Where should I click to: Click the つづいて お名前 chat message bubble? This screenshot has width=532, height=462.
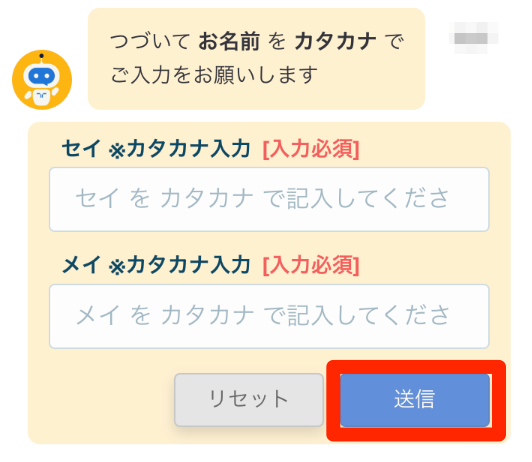(x=256, y=59)
